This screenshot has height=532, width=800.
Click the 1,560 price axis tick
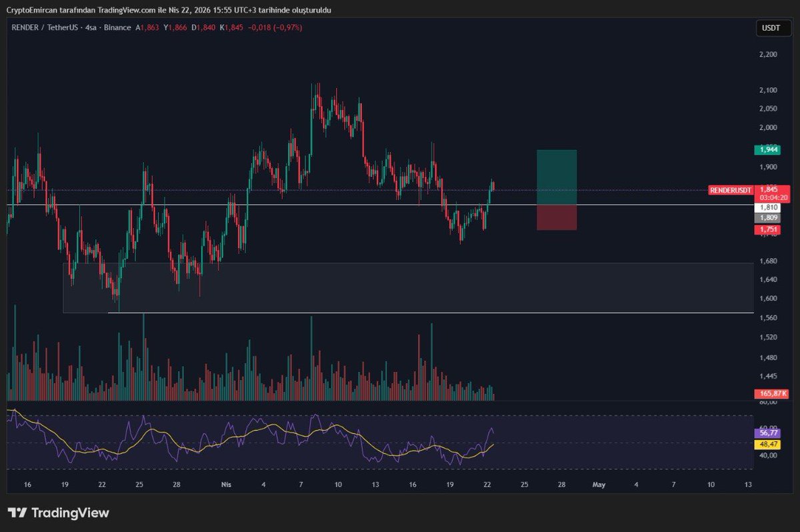pyautogui.click(x=768, y=318)
